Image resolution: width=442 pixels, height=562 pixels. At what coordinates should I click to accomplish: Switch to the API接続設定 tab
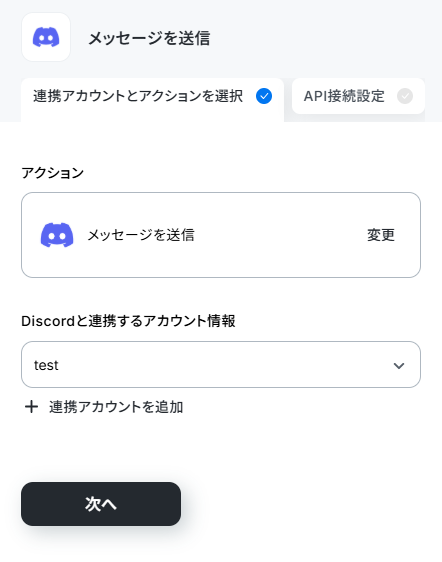pyautogui.click(x=358, y=96)
